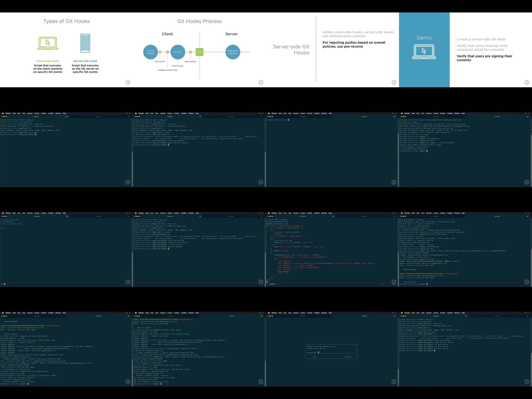Click the 'prepare-commit-msg' hook label
The width and height of the screenshot is (532, 399).
(167, 70)
